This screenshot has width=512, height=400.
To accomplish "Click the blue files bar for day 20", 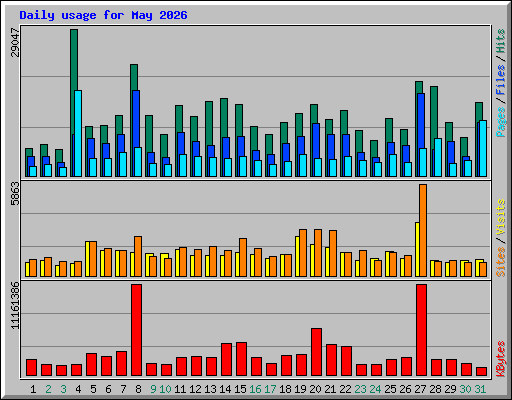I will 316,141.
